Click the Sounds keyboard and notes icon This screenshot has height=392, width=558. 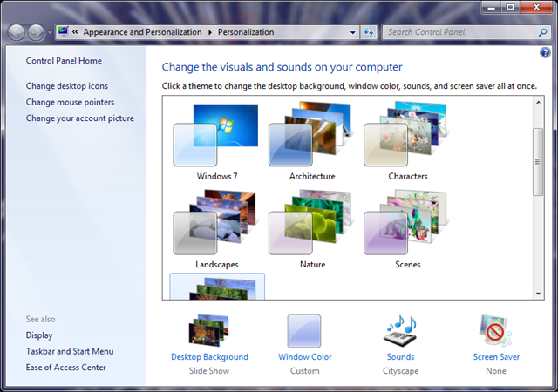401,331
